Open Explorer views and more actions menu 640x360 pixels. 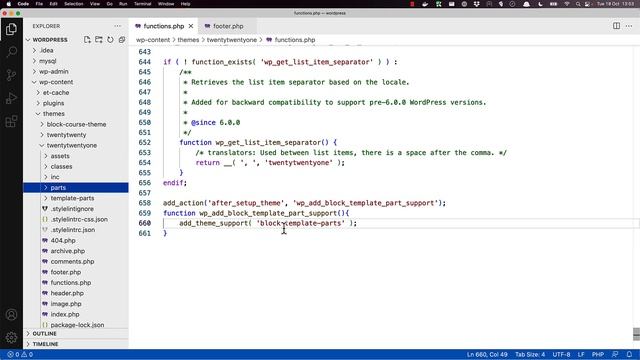pos(118,26)
